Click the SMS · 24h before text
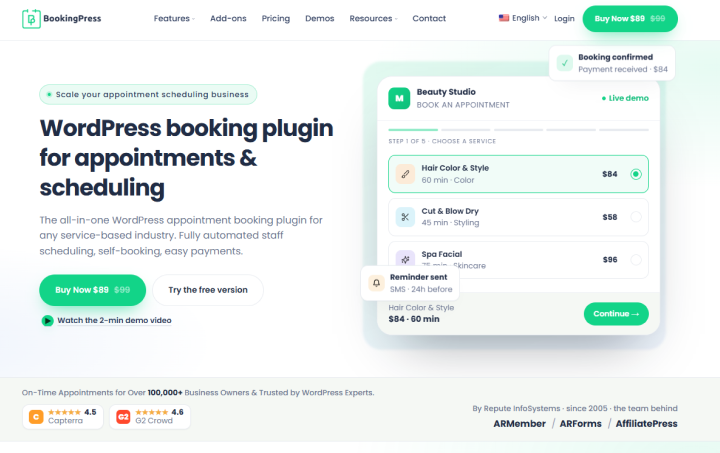This screenshot has height=453, width=720. (x=421, y=289)
